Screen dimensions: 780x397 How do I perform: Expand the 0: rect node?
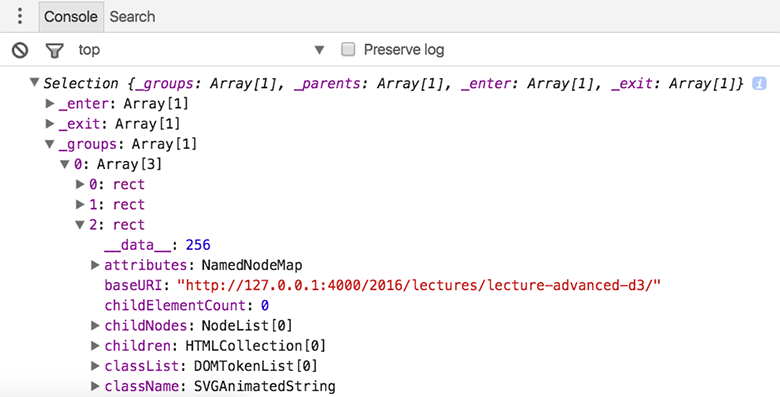(80, 185)
